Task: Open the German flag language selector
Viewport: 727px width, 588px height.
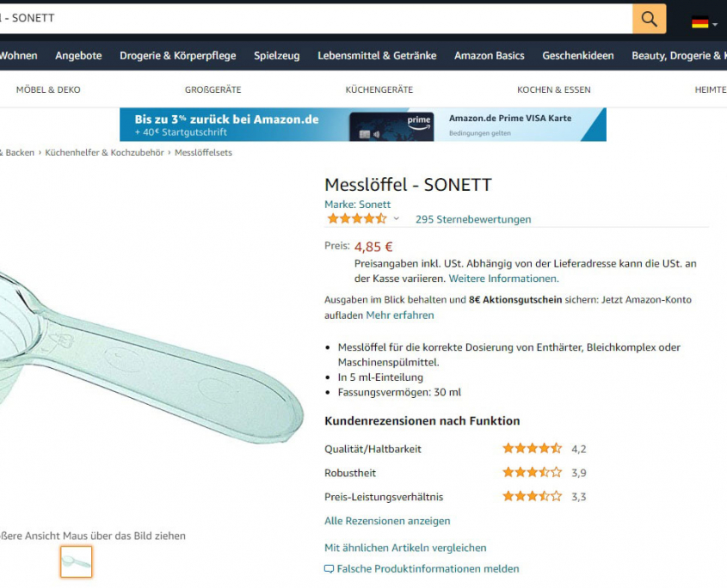Action: pyautogui.click(x=704, y=22)
